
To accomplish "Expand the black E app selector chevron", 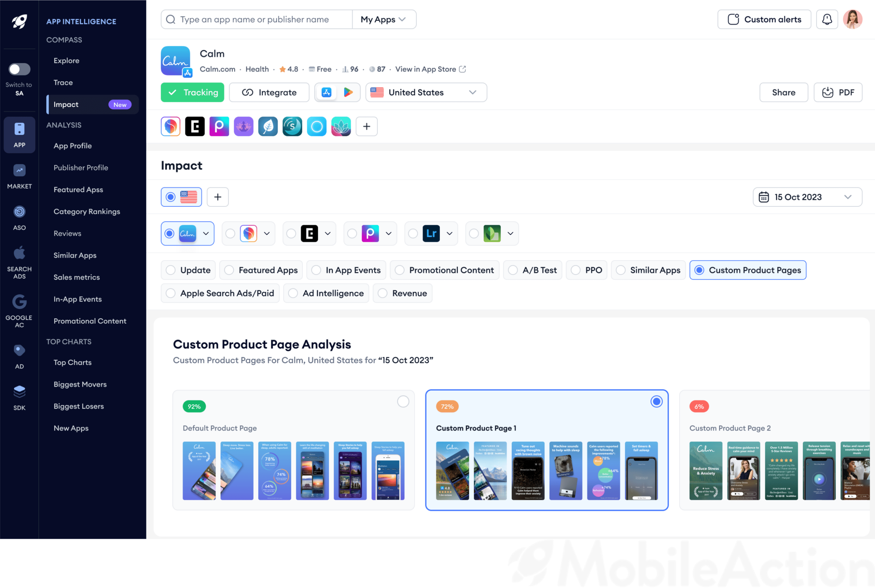I will pos(327,234).
